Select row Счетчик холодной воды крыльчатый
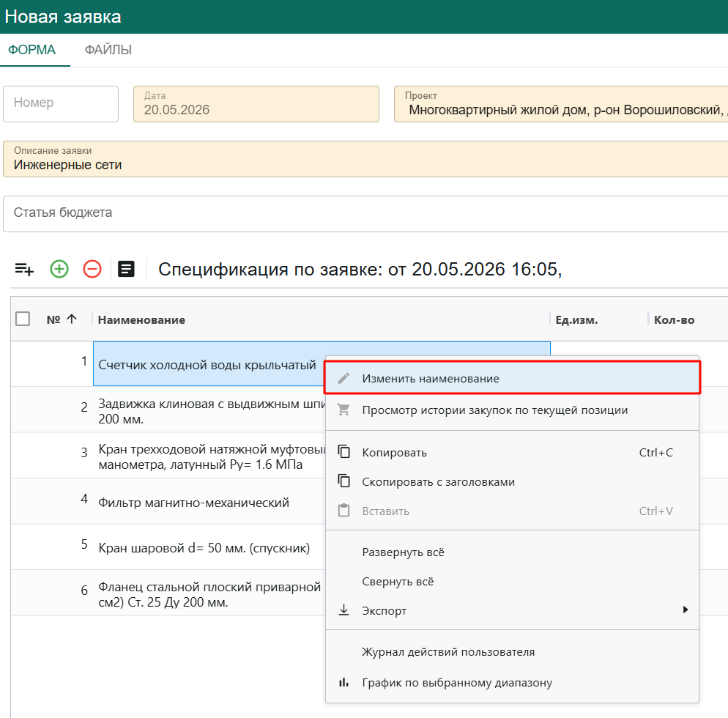 click(x=207, y=365)
